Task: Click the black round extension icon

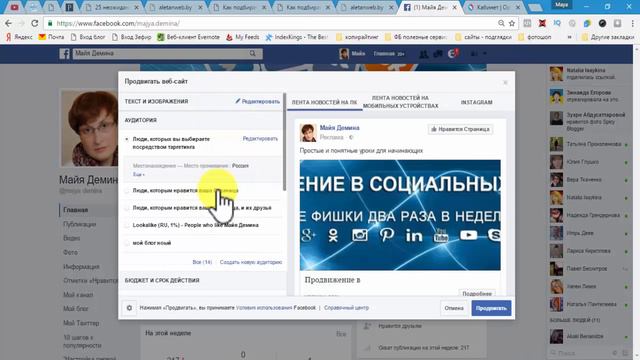Action: [x=602, y=23]
